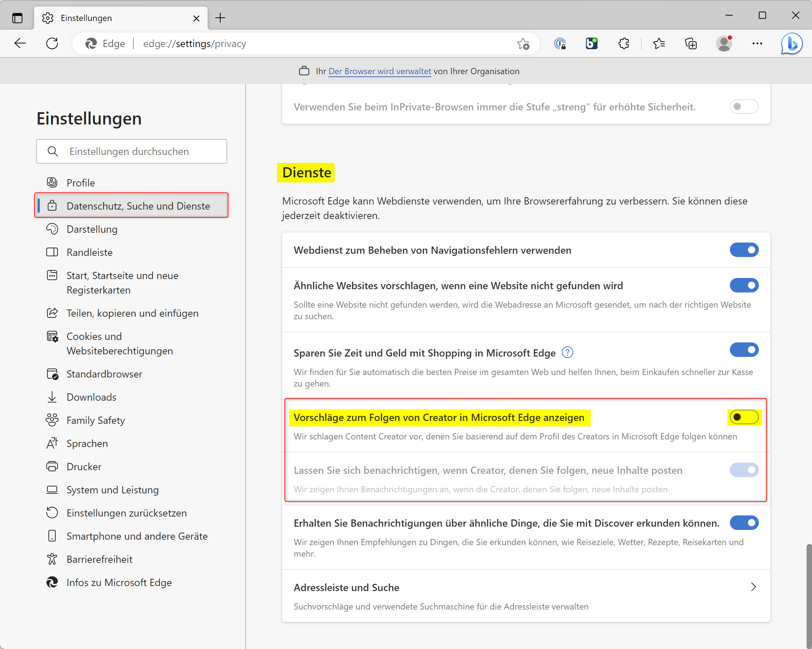The height and width of the screenshot is (649, 812).
Task: Follow the Der Browser wird verwaltet link
Action: [x=380, y=71]
